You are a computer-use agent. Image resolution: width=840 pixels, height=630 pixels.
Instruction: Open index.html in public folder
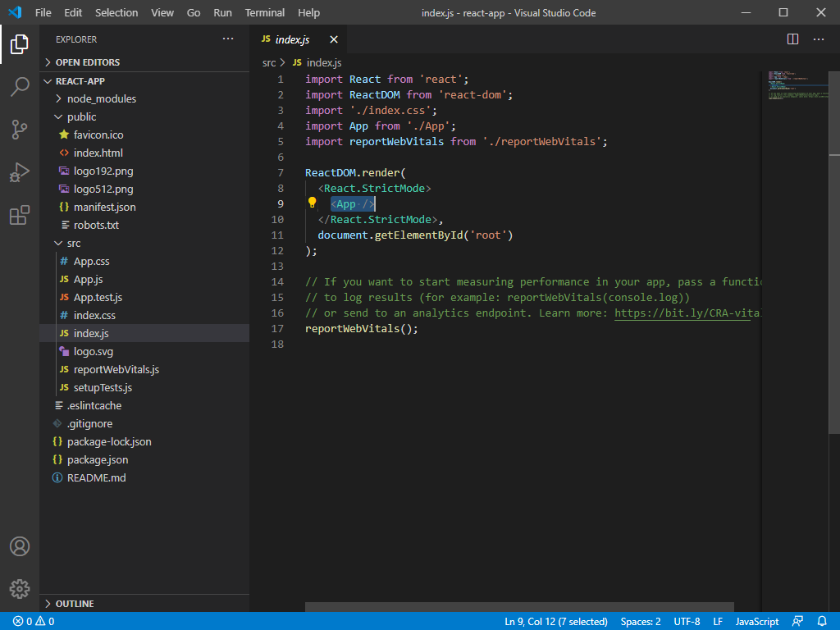[x=144, y=153]
